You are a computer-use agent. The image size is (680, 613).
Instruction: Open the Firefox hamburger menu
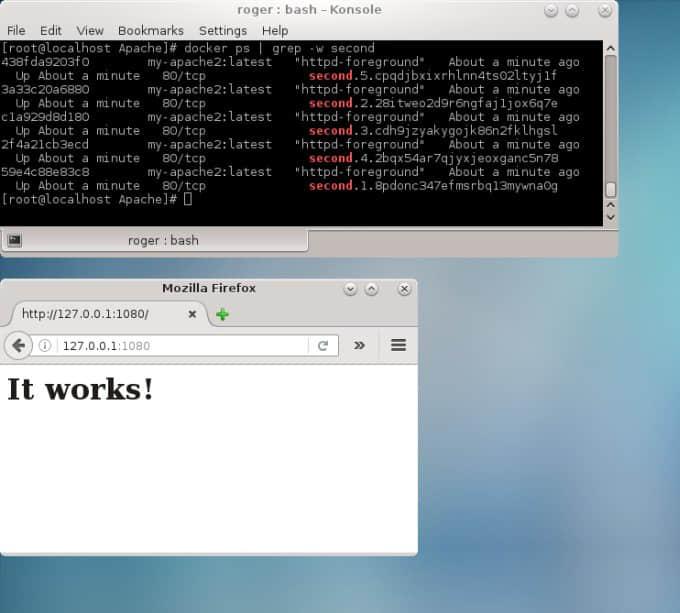(399, 345)
